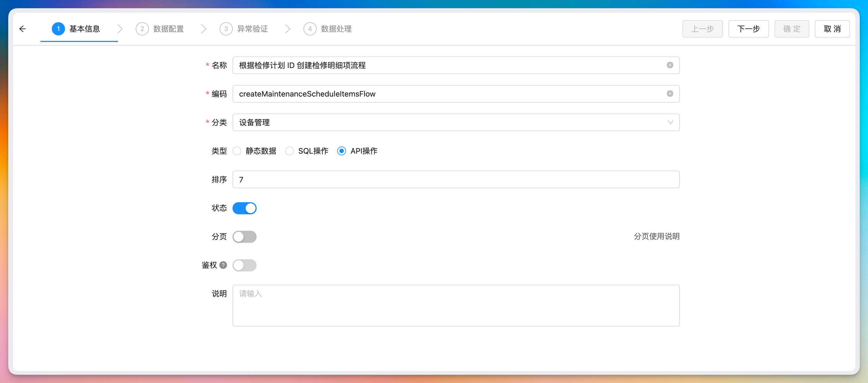868x383 pixels.
Task: Click the step 1 circle icon
Action: (58, 29)
